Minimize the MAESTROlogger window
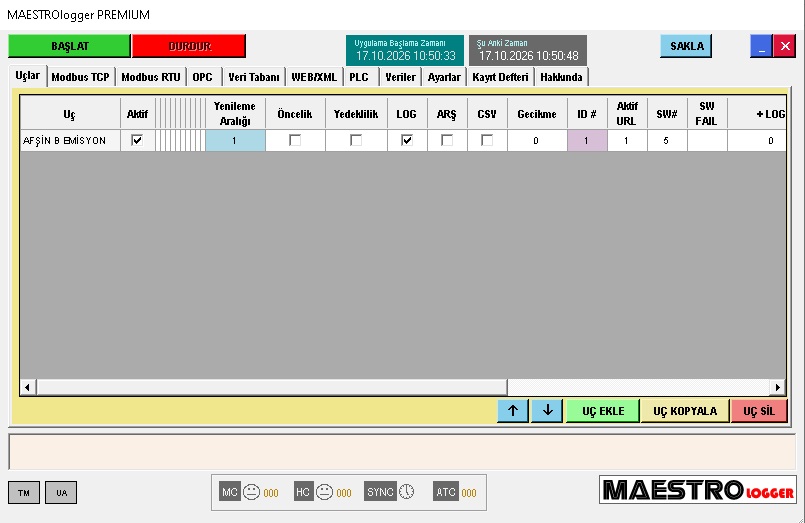The image size is (805, 523). tap(761, 46)
